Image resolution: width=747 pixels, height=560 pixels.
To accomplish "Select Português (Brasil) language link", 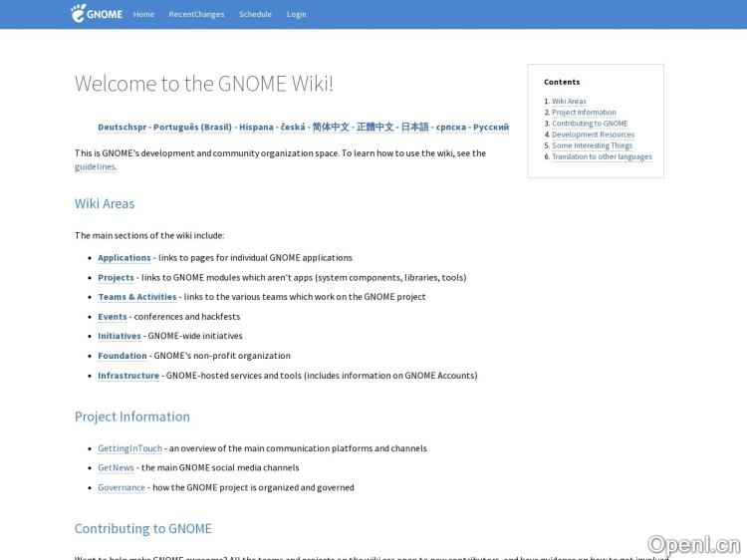I will coord(192,128).
